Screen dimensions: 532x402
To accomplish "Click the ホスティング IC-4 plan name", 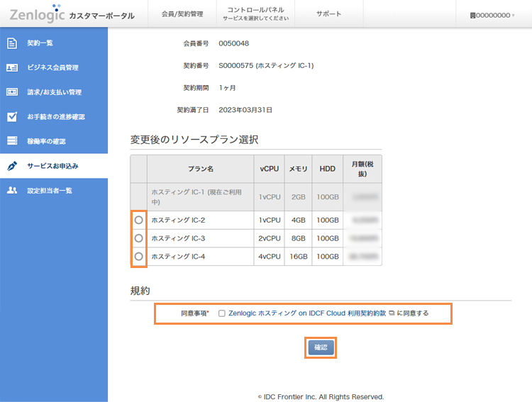I will point(178,257).
